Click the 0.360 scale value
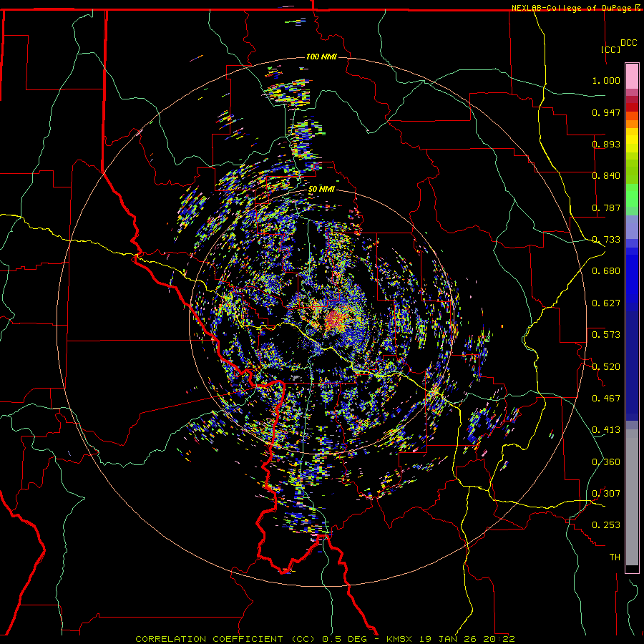This screenshot has width=644, height=644. point(606,462)
